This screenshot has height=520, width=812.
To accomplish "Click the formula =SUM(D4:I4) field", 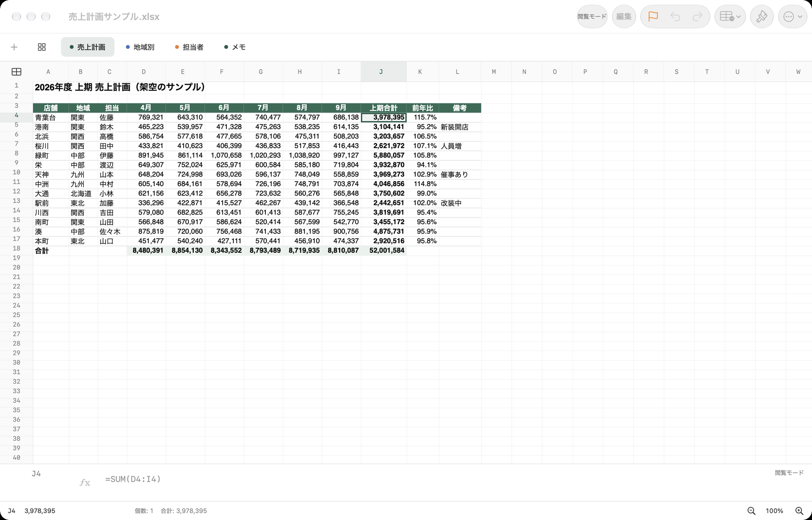I will (133, 479).
